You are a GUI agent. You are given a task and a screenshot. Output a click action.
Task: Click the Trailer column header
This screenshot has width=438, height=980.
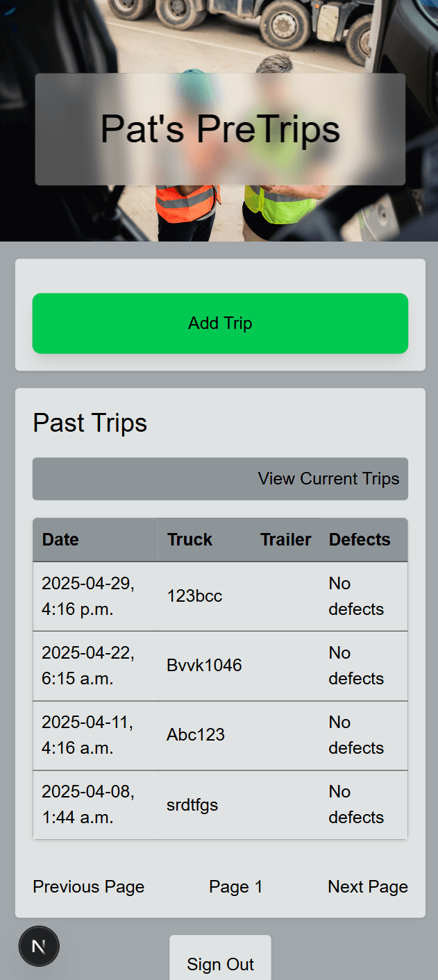tap(286, 540)
